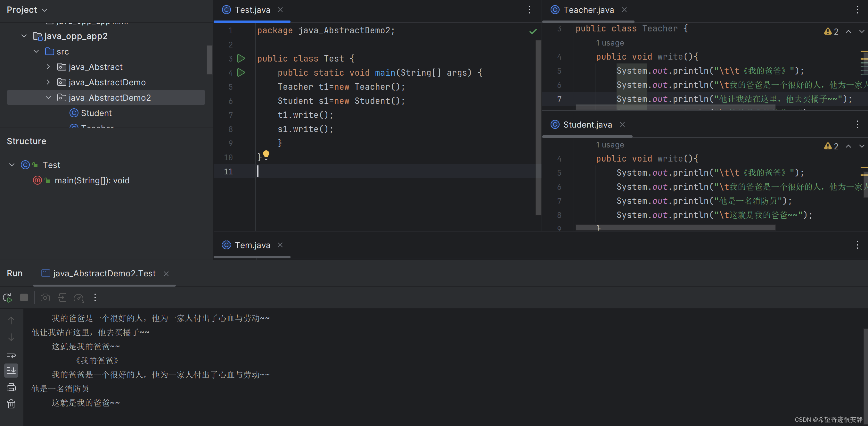Click the print console output icon
Screen dimensions: 868x426
point(11,387)
